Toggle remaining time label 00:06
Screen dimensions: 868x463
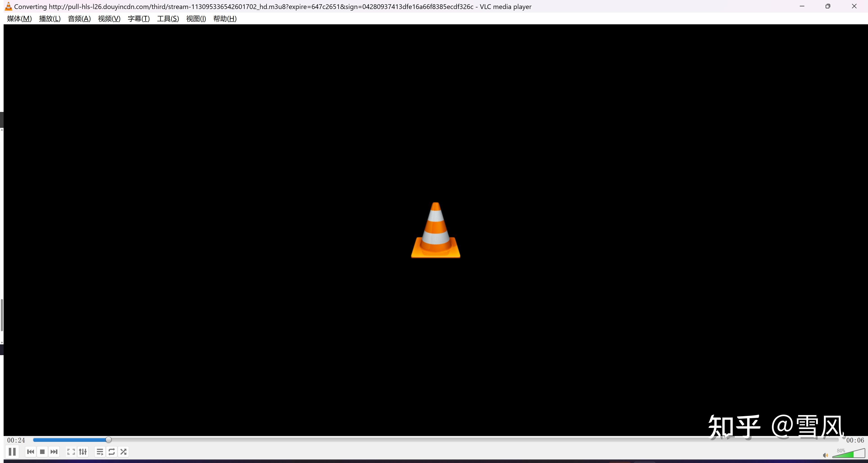click(855, 440)
